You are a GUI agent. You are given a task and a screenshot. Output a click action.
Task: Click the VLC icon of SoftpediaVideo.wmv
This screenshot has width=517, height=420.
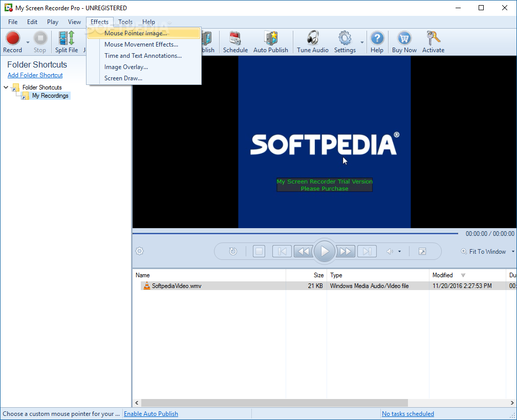[x=147, y=285]
